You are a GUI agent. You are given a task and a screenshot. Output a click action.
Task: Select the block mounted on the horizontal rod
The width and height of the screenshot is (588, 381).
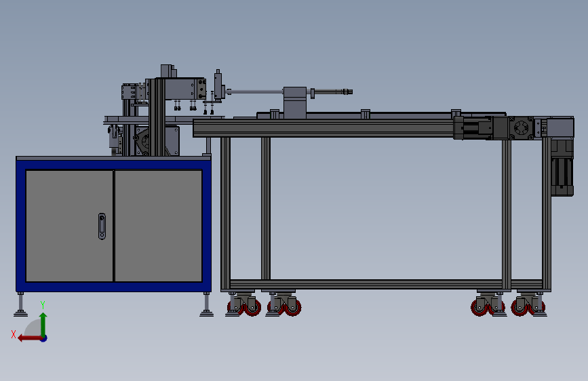pyautogui.click(x=295, y=103)
